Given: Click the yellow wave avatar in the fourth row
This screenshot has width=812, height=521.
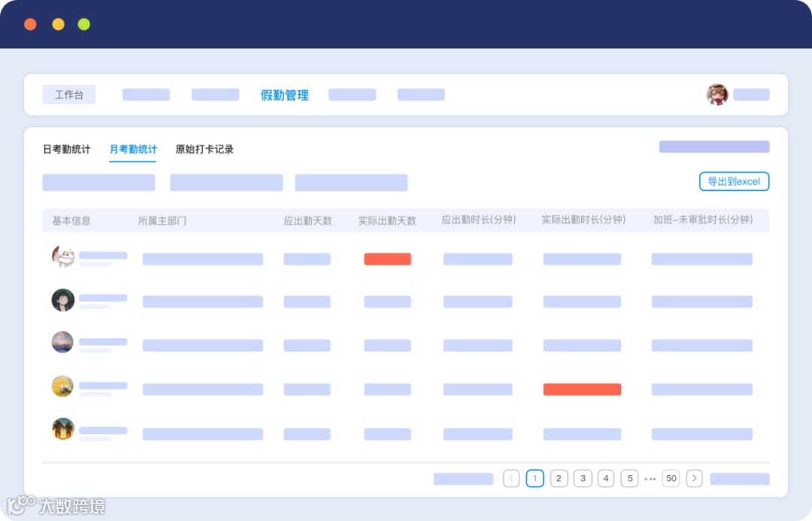Looking at the screenshot, I should (x=62, y=386).
